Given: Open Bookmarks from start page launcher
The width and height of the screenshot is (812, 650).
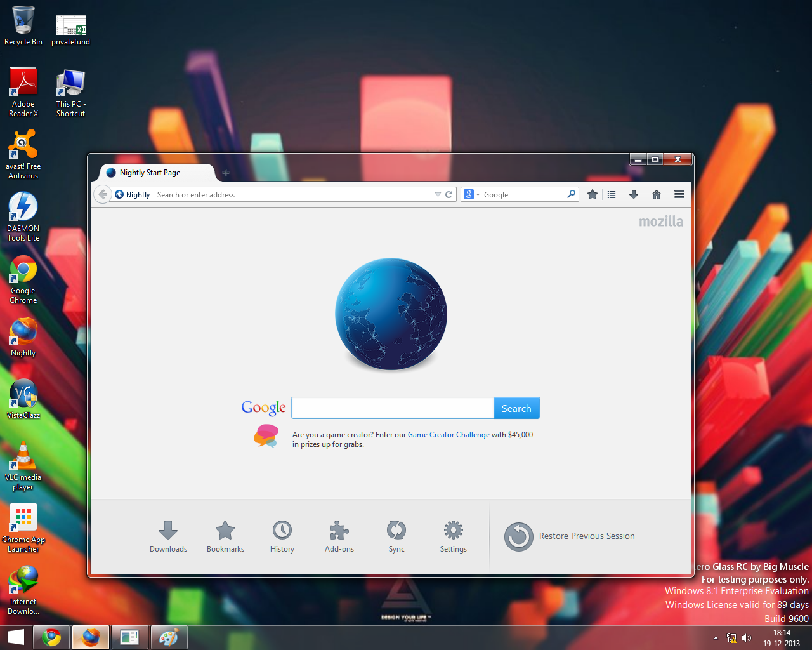Looking at the screenshot, I should 225,536.
